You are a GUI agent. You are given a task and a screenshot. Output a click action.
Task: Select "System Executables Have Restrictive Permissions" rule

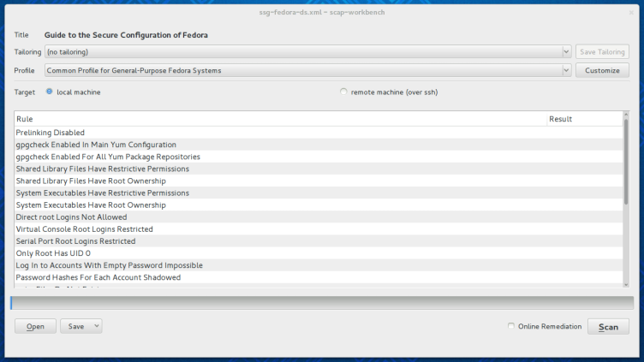[319, 193]
